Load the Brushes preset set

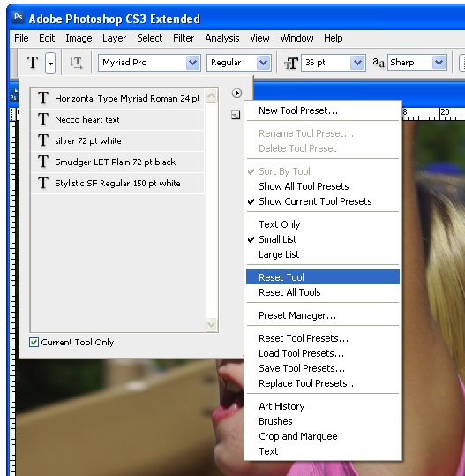tap(323, 421)
